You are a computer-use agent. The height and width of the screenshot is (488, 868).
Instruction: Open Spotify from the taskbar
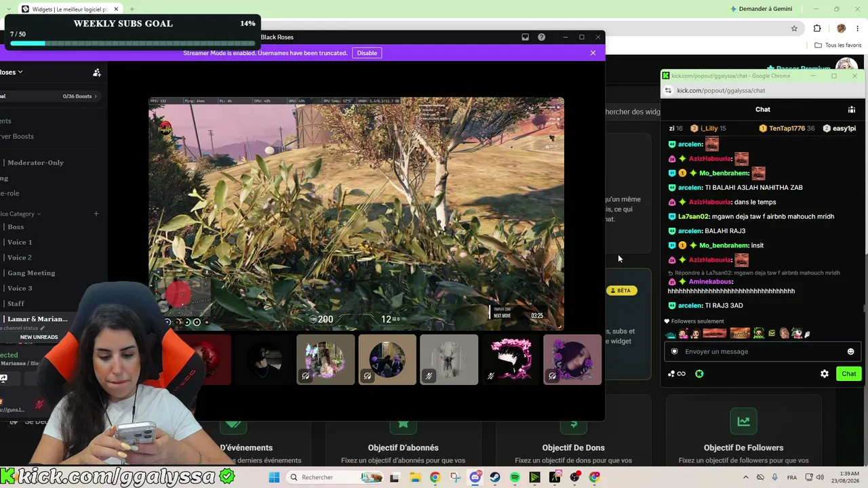click(515, 477)
